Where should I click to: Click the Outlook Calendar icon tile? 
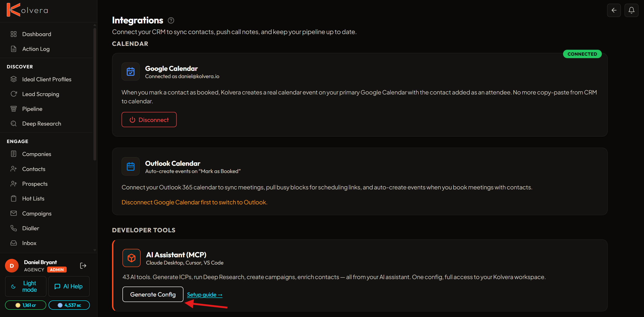coord(130,166)
